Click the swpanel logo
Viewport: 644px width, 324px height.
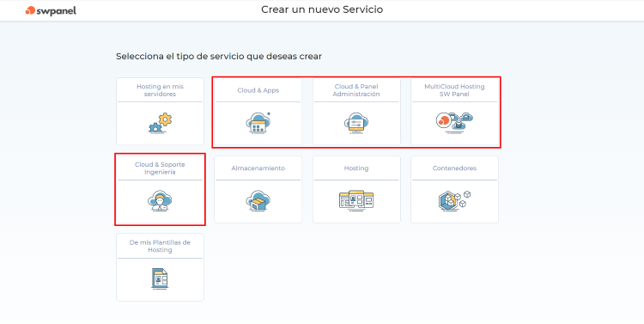(51, 10)
